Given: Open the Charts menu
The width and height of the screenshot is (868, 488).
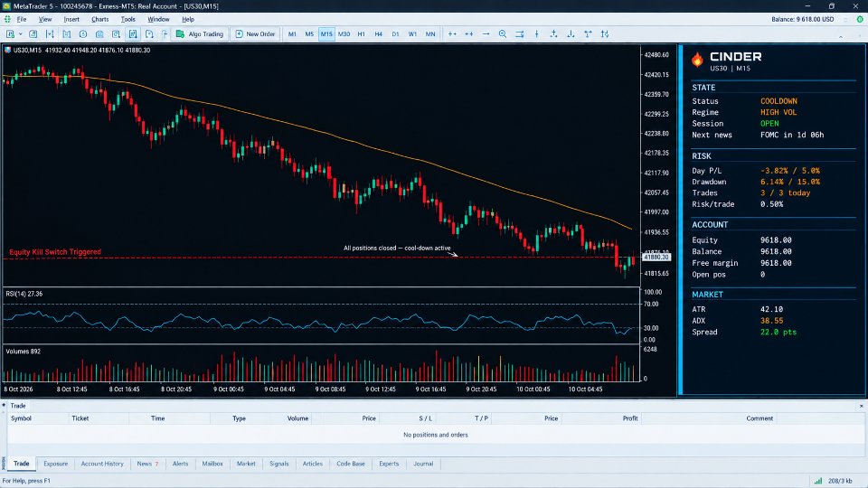Looking at the screenshot, I should 100,19.
